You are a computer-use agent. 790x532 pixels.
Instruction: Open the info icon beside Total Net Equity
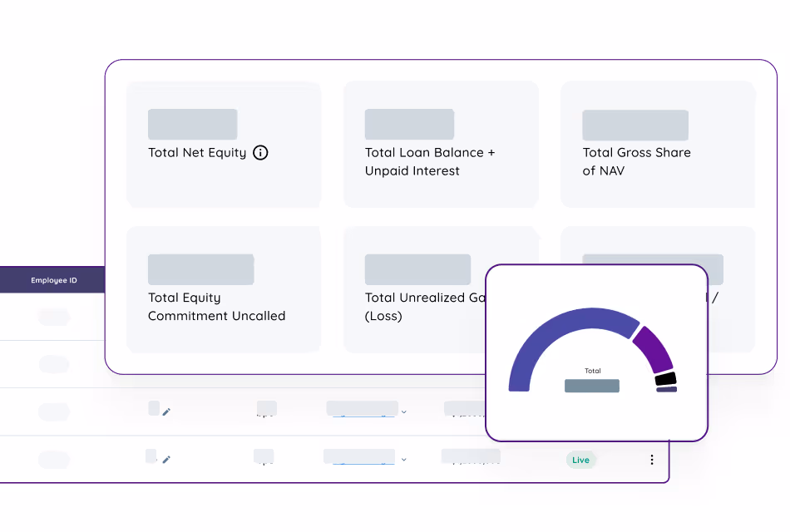point(260,153)
